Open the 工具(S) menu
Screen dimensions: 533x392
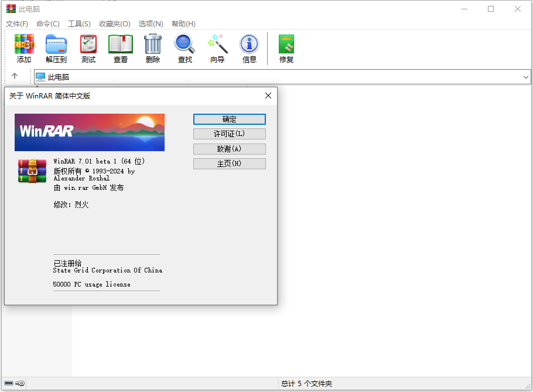[x=79, y=23]
